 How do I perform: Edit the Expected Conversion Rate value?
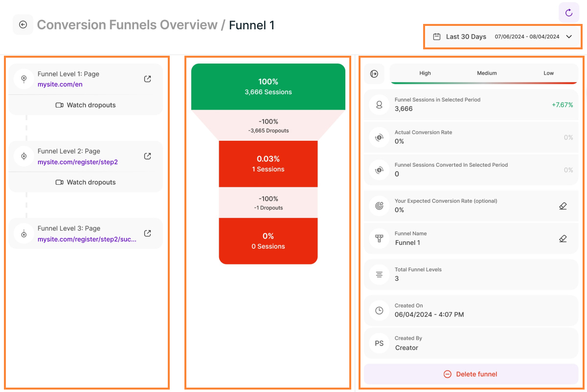click(563, 206)
